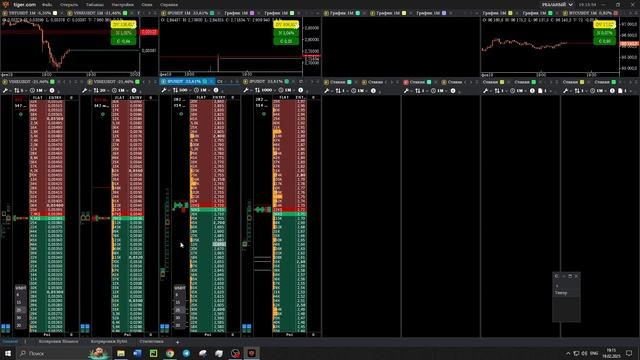Open the Файл menu
The width and height of the screenshot is (640, 360).
(47, 4)
